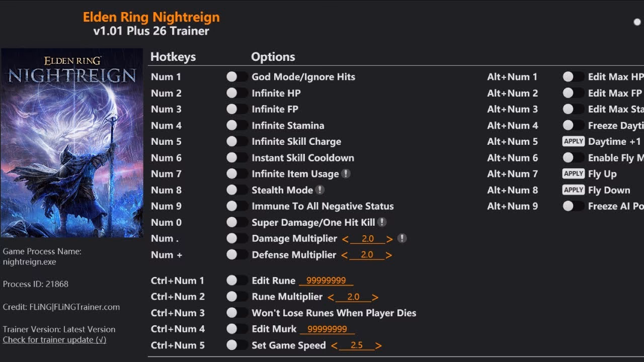644x362 pixels.
Task: Enable Infinite Stamina switch
Action: tap(236, 125)
